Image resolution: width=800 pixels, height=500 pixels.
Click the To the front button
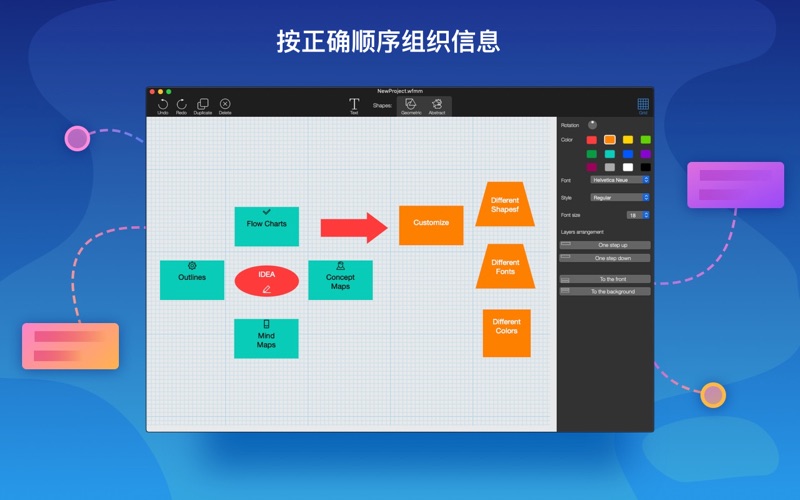[x=605, y=279]
